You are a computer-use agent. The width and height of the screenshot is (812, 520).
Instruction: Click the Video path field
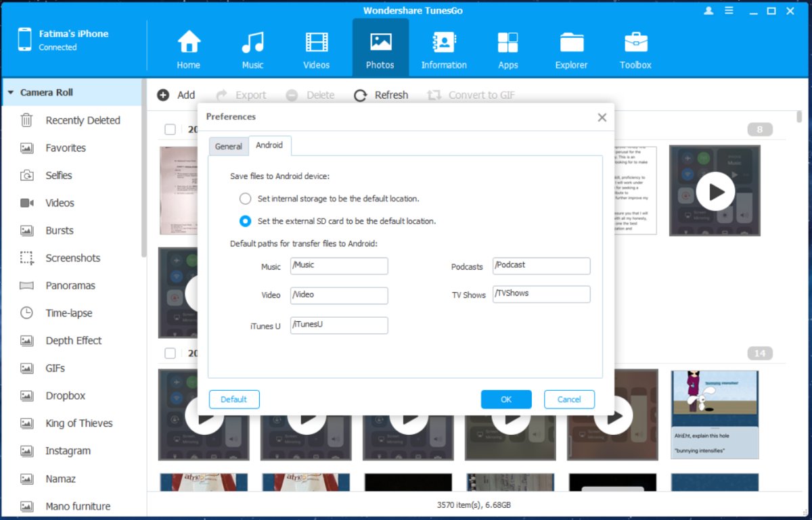(339, 296)
